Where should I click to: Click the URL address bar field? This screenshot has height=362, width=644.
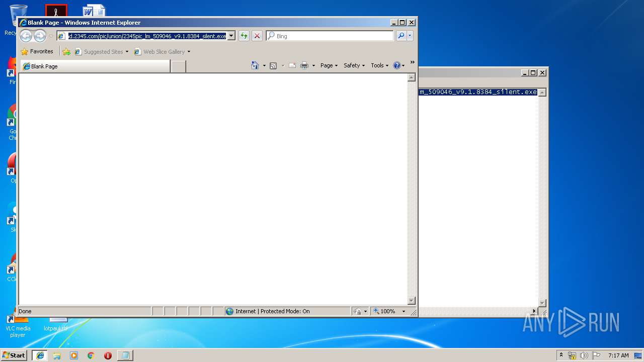tap(146, 36)
